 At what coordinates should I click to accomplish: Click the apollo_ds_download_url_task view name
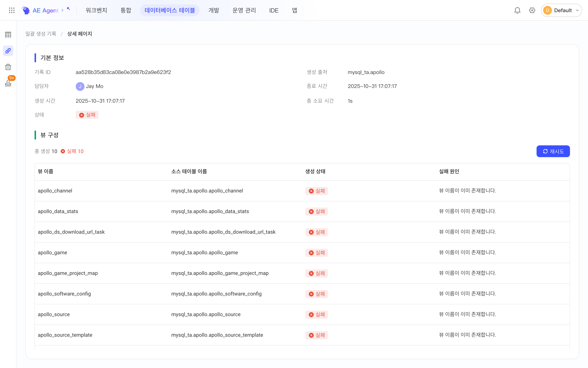(x=71, y=232)
